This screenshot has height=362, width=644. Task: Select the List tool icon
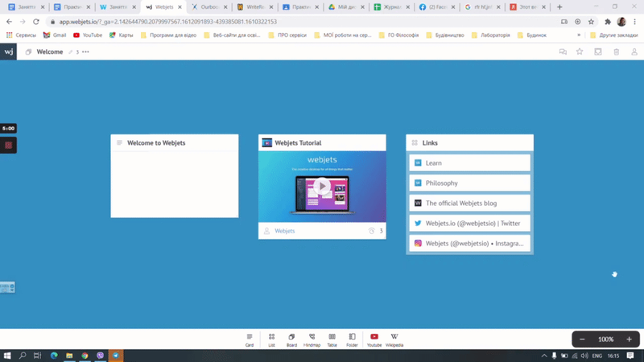pyautogui.click(x=271, y=338)
